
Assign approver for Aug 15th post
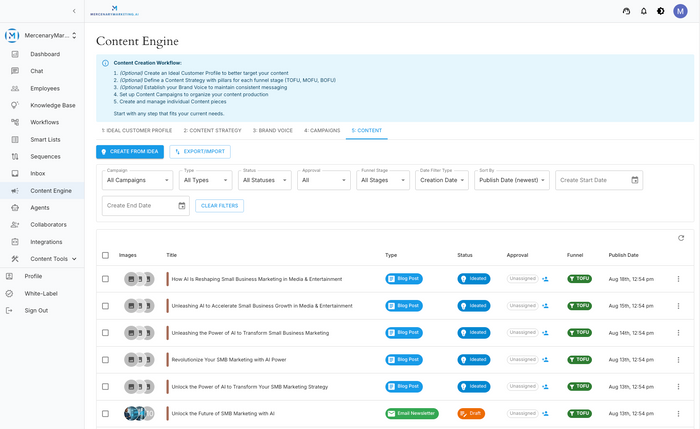[546, 306]
